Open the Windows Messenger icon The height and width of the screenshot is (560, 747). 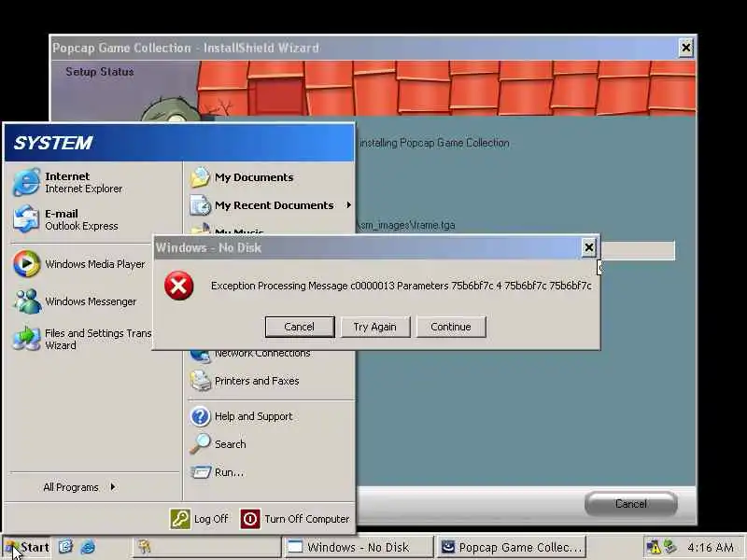[27, 301]
